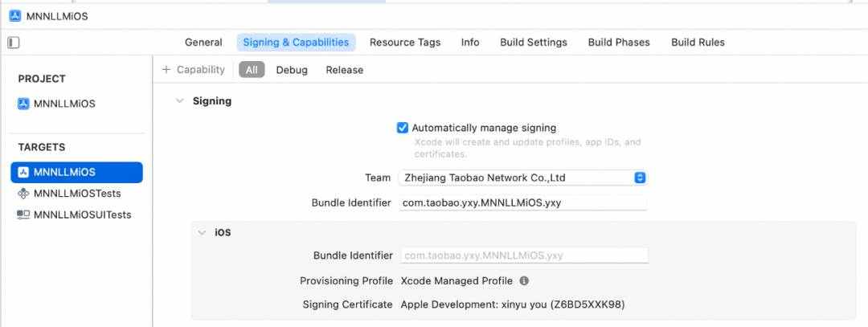This screenshot has width=868, height=327.
Task: Click the plus icon to add Capability
Action: coord(166,70)
